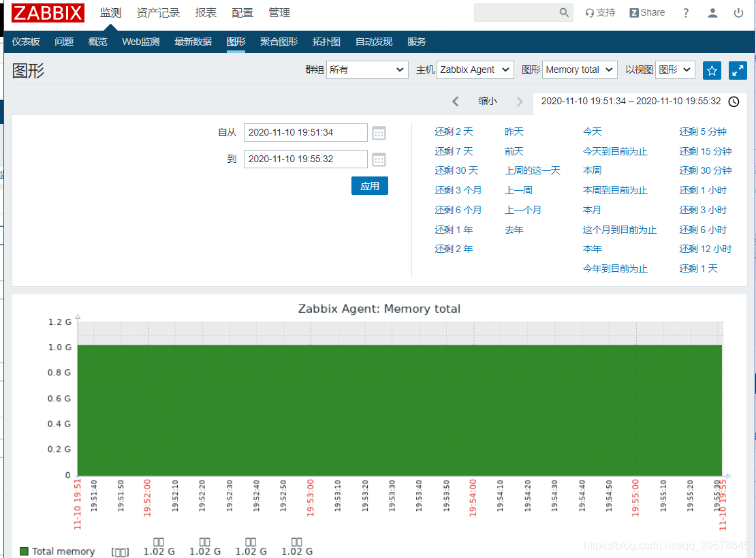Go to previous time period arrow
756x558 pixels.
(455, 102)
